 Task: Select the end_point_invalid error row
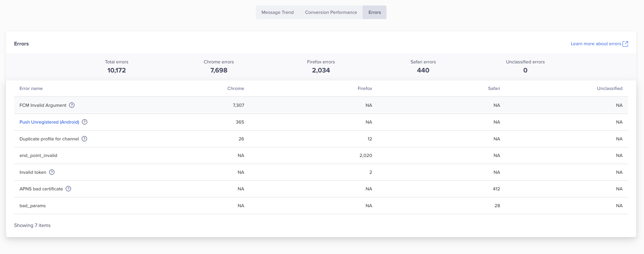tap(38, 155)
